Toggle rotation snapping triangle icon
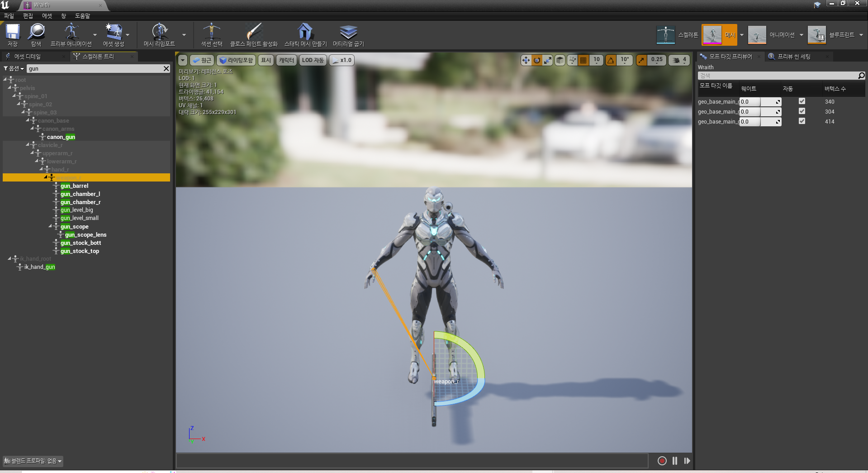868x473 pixels. coord(611,60)
